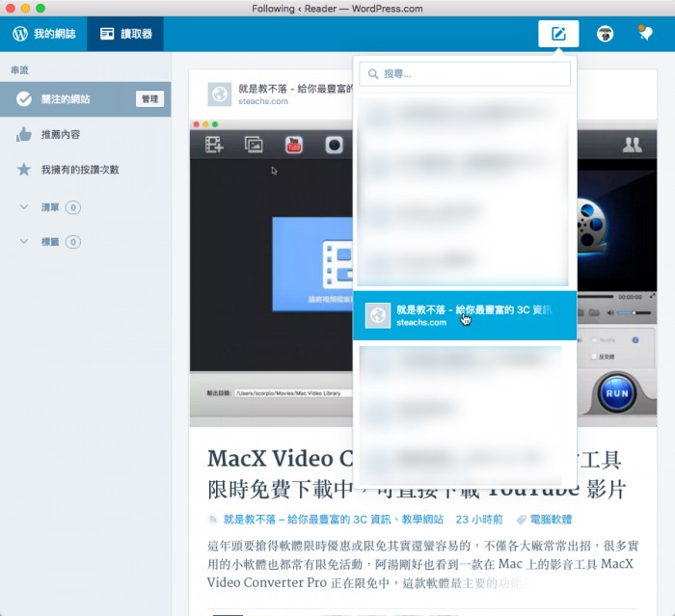The width and height of the screenshot is (675, 616).
Task: Open the site link below post title
Action: point(334,520)
